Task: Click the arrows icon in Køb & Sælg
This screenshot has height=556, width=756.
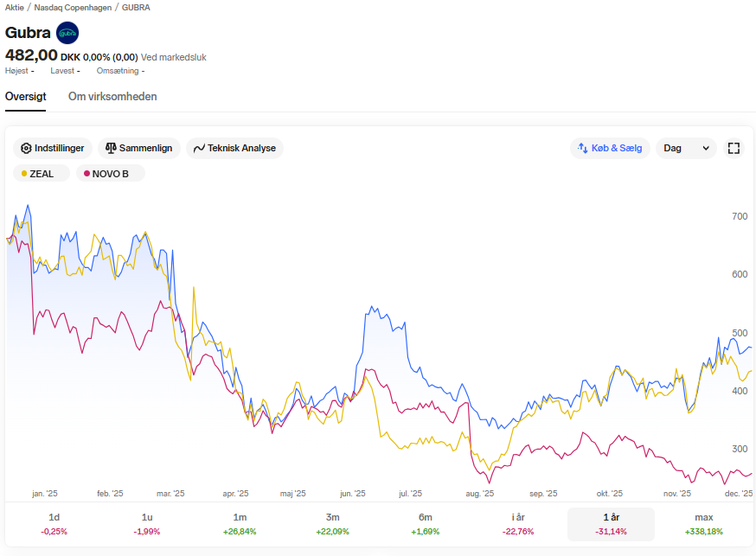Action: 582,148
